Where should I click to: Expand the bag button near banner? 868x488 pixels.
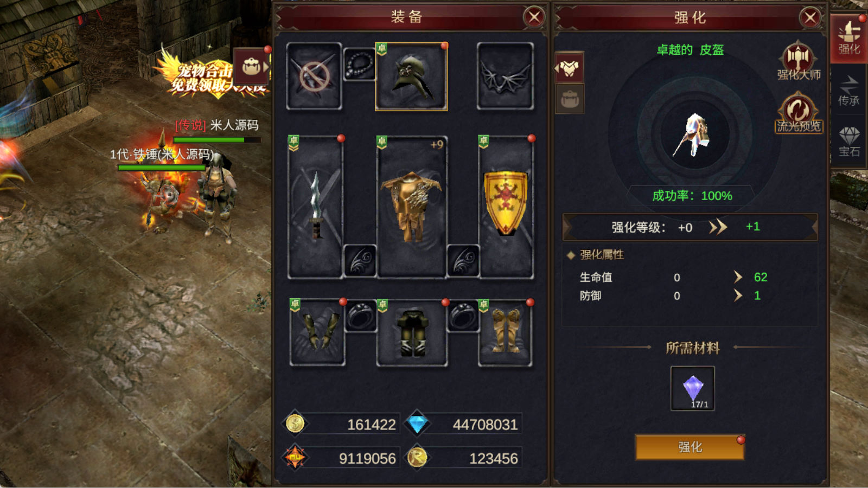(252, 67)
